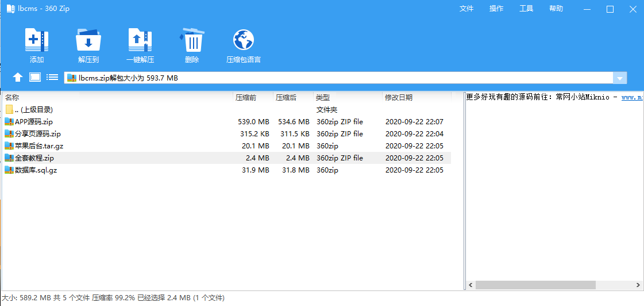Select the APP源码.zip file name

34,122
